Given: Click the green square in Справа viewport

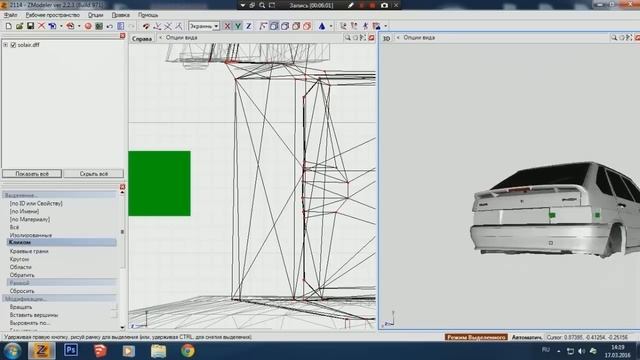Looking at the screenshot, I should tap(159, 183).
